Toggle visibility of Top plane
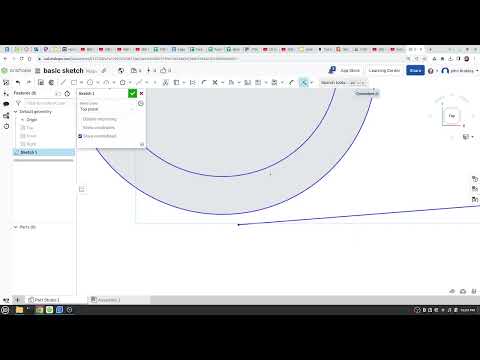480x360 pixels. (x=23, y=128)
